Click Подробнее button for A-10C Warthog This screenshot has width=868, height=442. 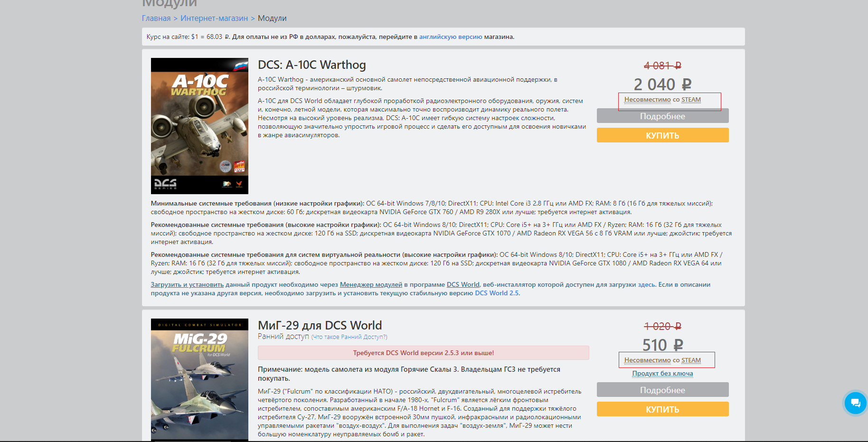click(662, 116)
